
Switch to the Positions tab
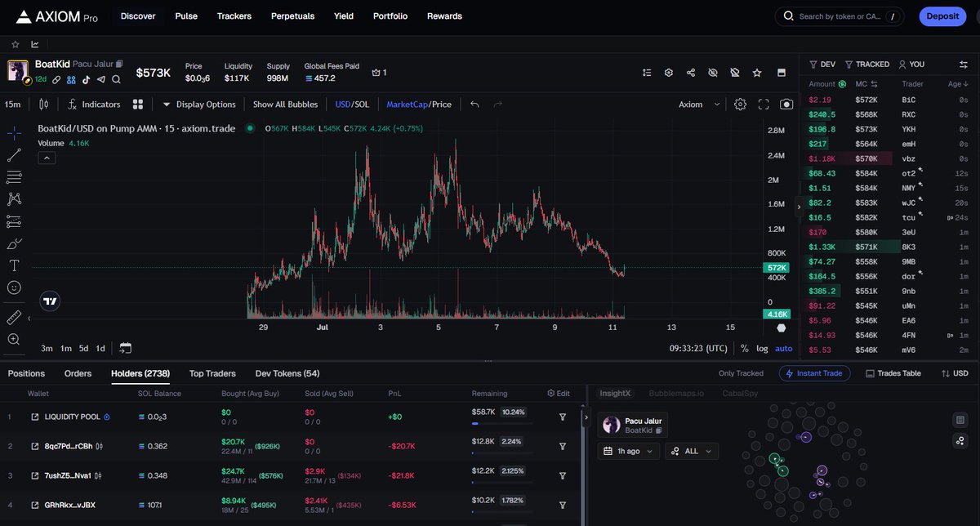point(26,373)
